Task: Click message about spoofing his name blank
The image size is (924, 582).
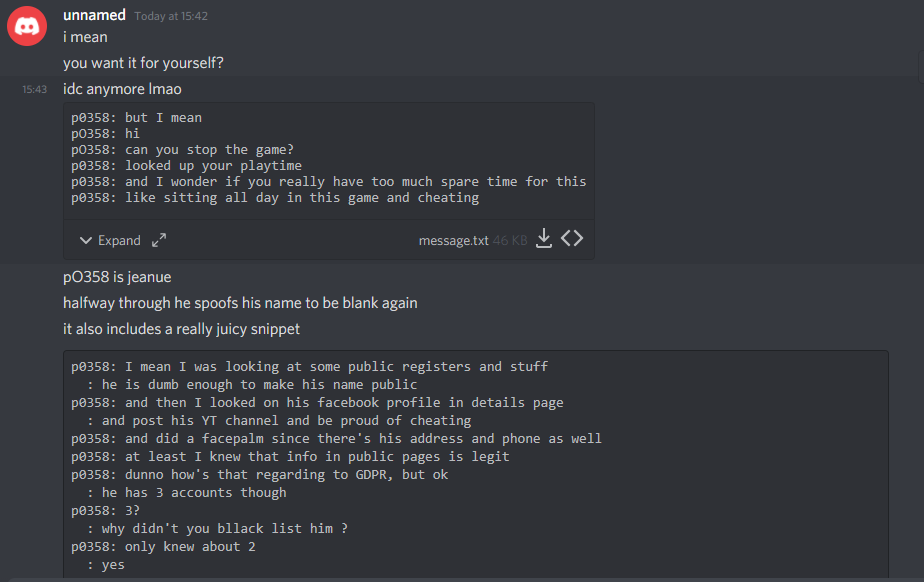Action: [240, 302]
